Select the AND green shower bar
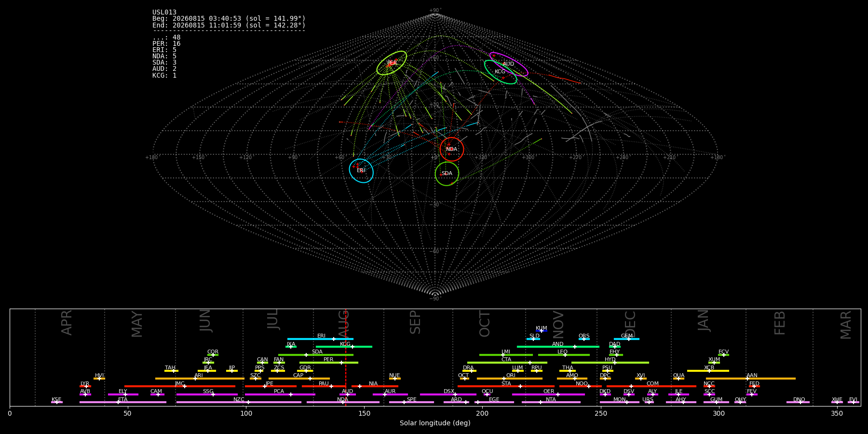868x434 pixels. pos(558,347)
